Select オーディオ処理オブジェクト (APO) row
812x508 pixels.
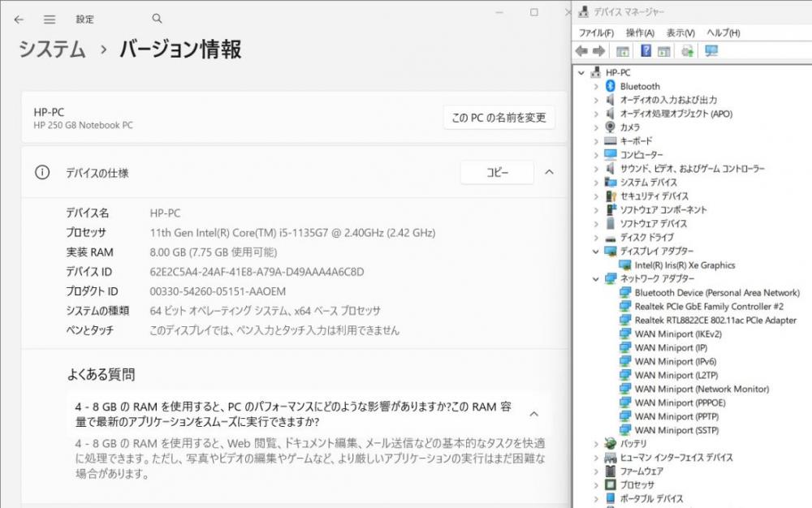676,114
